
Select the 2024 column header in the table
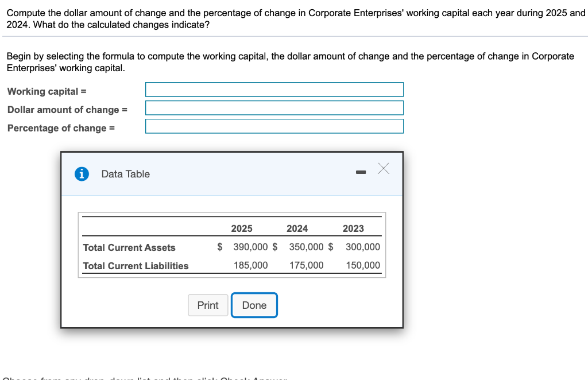[297, 228]
